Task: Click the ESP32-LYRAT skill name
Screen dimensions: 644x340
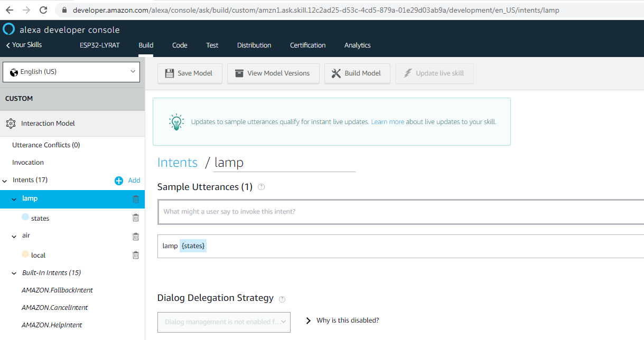Action: [x=100, y=45]
